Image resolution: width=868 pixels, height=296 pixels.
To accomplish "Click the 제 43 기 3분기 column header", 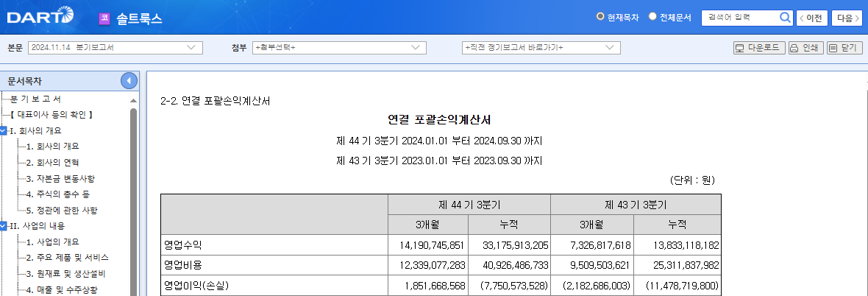I will [x=636, y=204].
